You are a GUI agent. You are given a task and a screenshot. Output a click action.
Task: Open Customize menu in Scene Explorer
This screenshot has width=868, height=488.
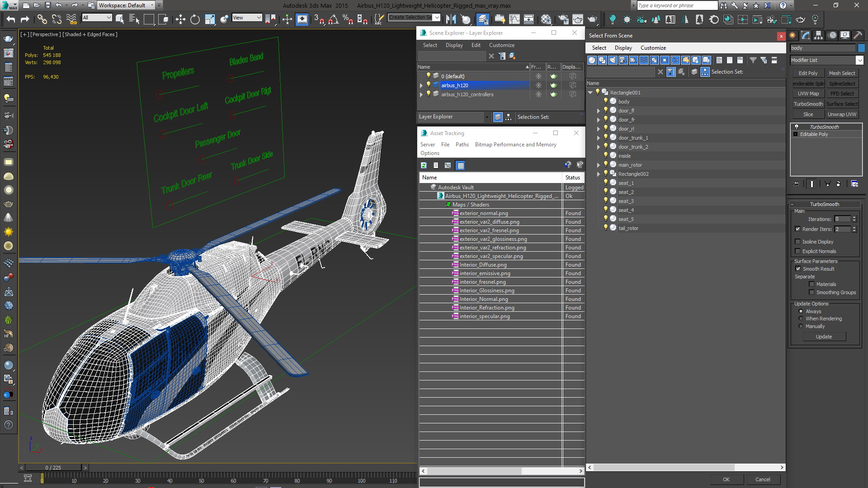pos(502,45)
